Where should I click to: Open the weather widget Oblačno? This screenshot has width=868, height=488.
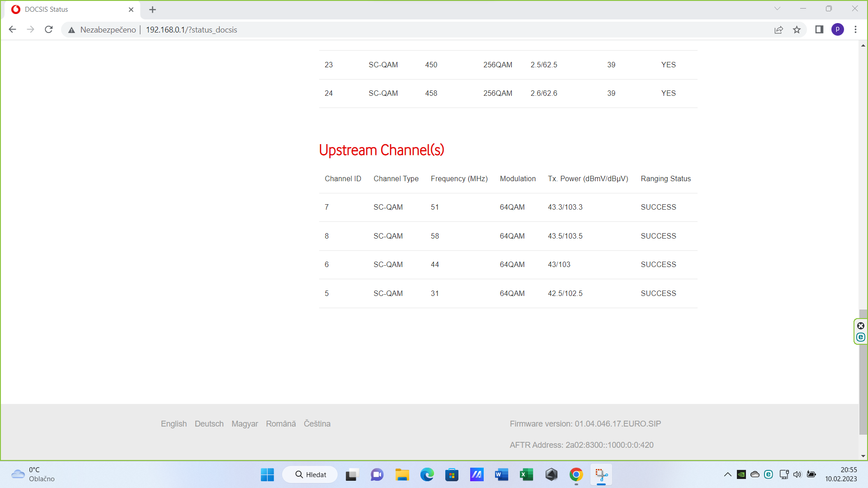click(x=33, y=474)
